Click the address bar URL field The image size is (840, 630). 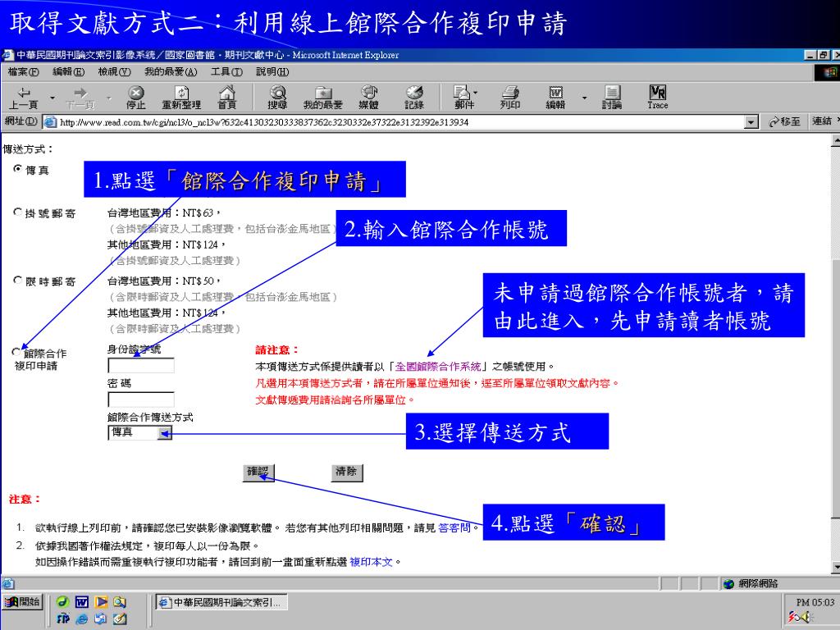pyautogui.click(x=394, y=122)
